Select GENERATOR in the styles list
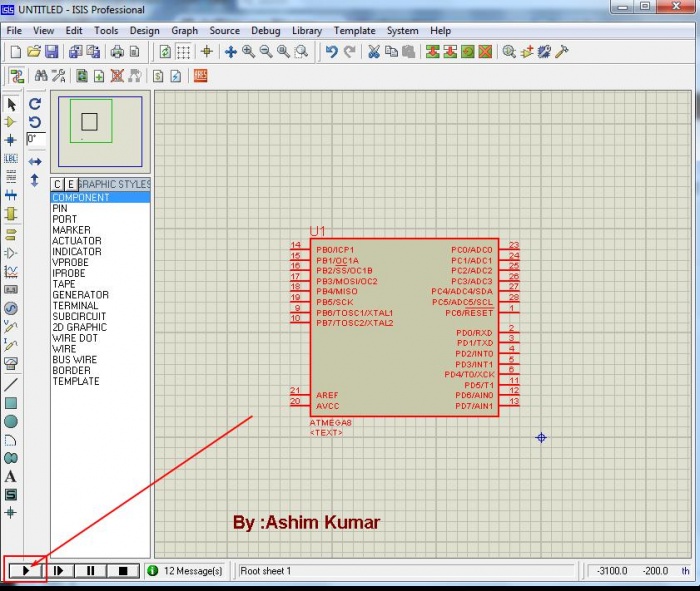700x591 pixels. click(81, 295)
